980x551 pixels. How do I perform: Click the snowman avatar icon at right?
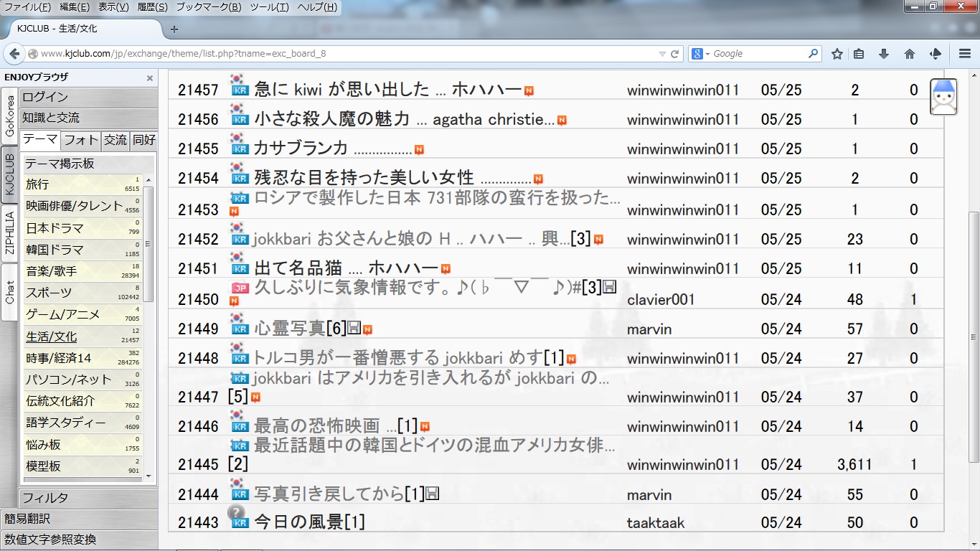(x=943, y=96)
